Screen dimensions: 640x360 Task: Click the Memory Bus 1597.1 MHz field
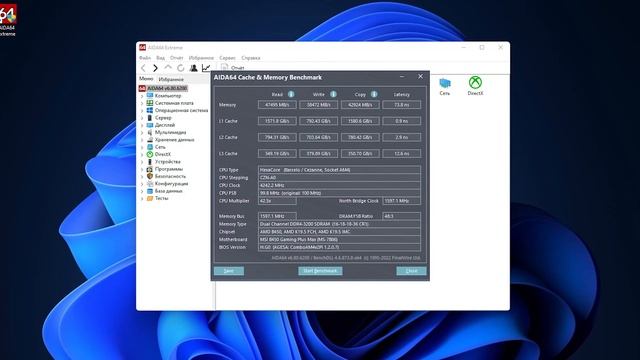pos(277,216)
